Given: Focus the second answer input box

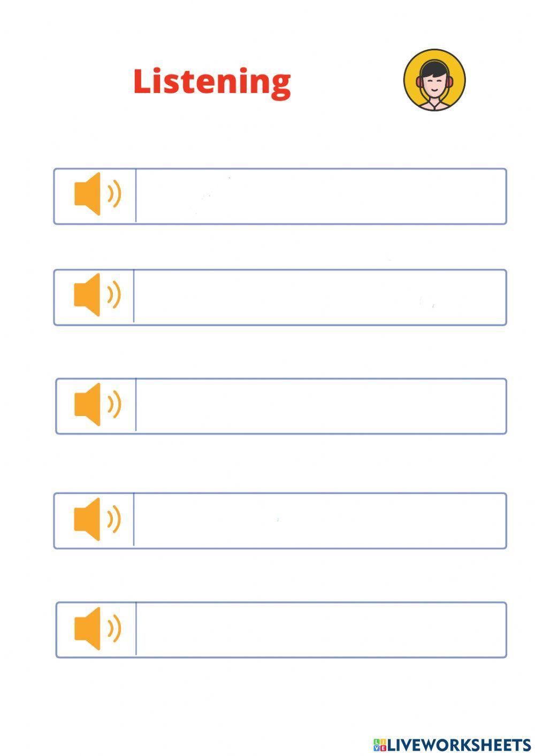Looking at the screenshot, I should [x=319, y=297].
